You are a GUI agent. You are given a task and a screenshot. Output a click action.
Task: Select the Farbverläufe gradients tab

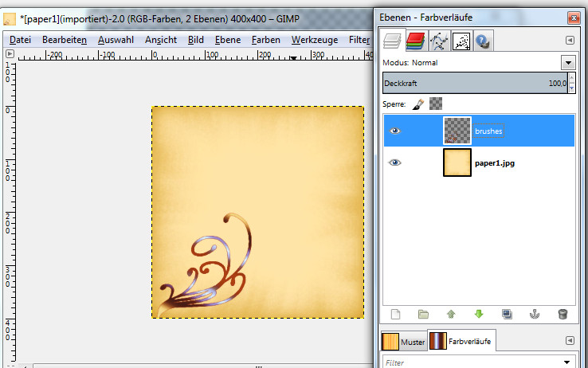(461, 341)
